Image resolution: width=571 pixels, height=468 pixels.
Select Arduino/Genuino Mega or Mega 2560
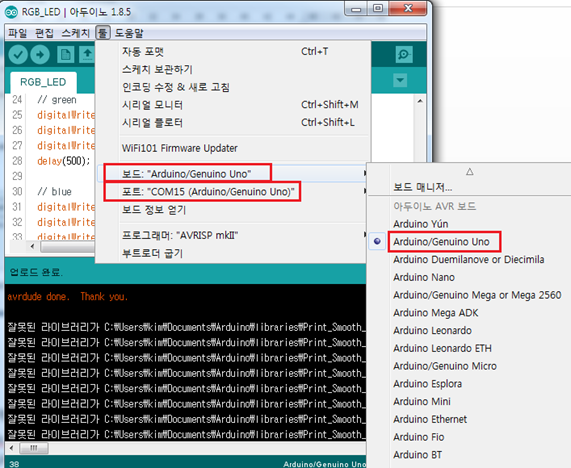470,295
